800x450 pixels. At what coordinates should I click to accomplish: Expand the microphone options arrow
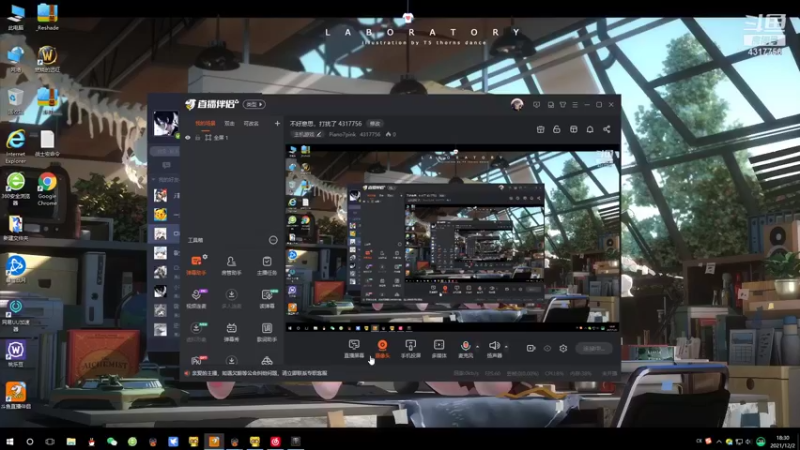pos(477,347)
